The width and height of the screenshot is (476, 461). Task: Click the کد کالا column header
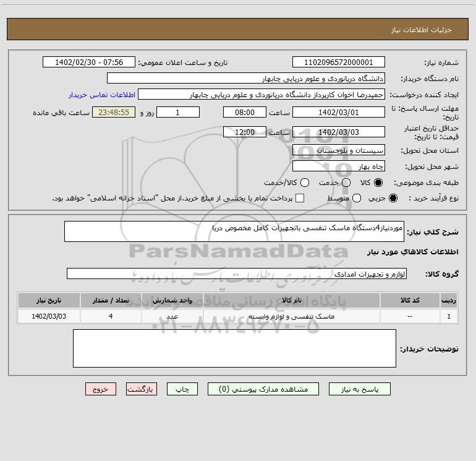[x=410, y=300]
